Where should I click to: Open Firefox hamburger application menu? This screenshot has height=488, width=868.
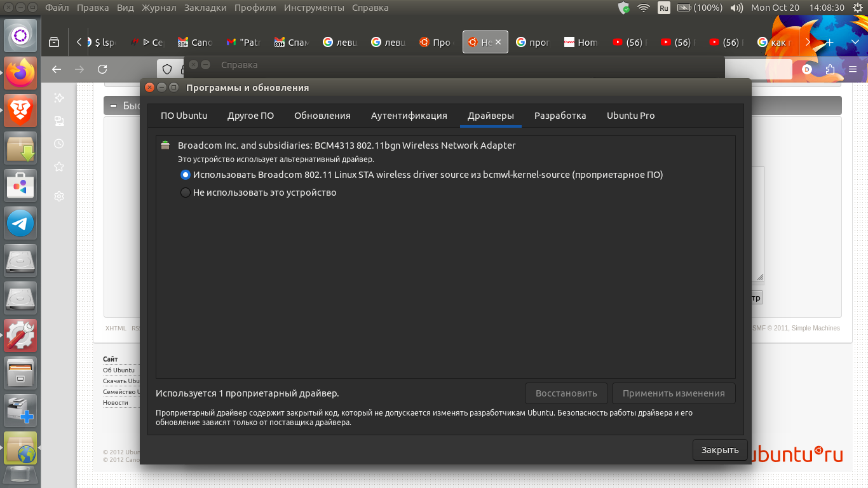853,69
